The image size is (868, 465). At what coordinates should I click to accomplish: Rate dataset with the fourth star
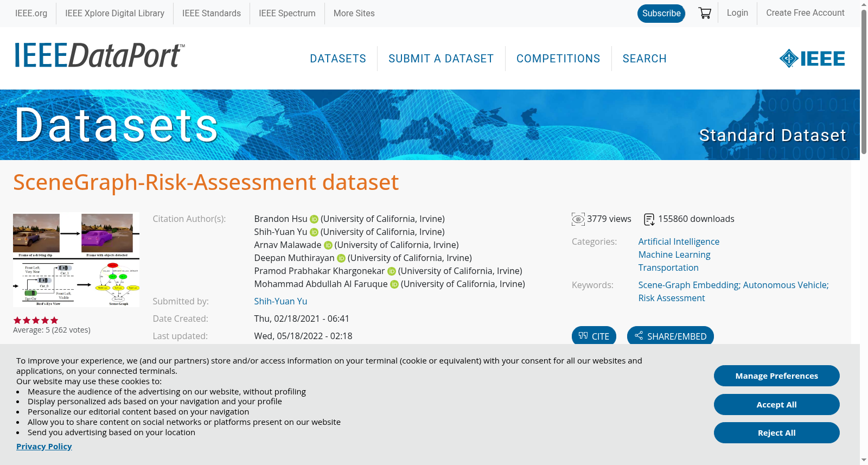(x=45, y=320)
